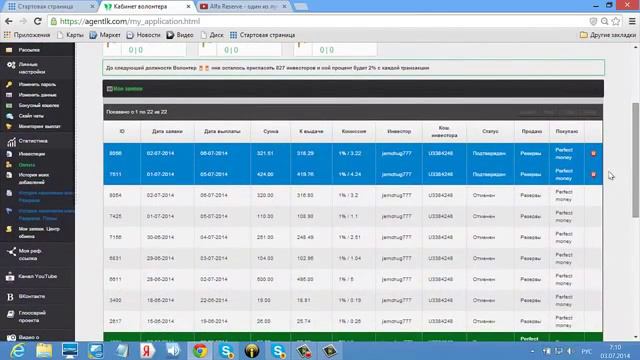Click the scrollbar down arrow

point(636,338)
